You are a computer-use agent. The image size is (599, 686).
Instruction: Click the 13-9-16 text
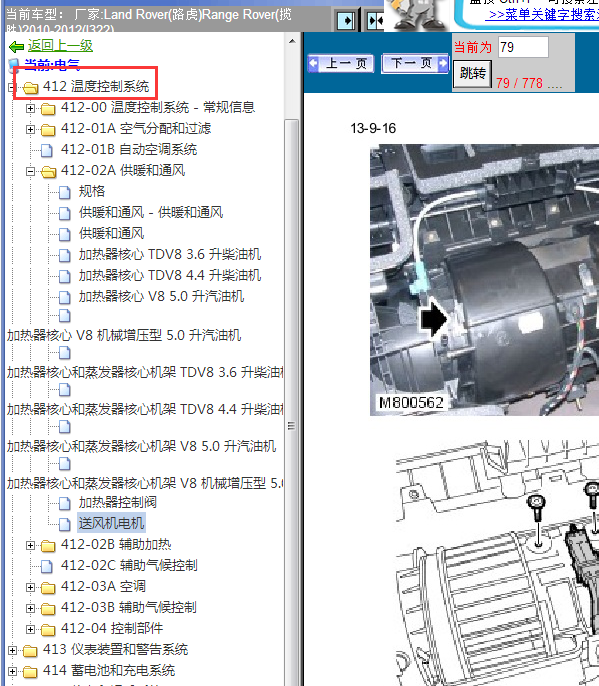pos(373,128)
